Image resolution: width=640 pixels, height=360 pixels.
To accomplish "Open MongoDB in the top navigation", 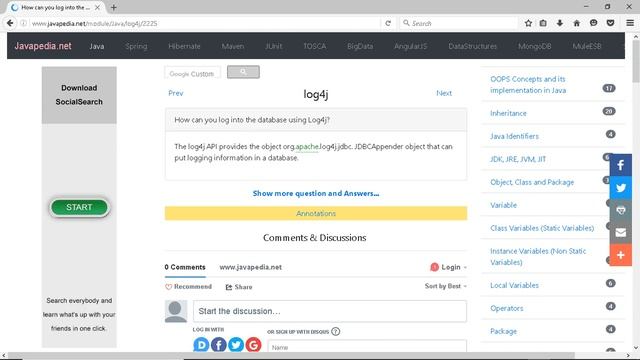I will point(535,46).
